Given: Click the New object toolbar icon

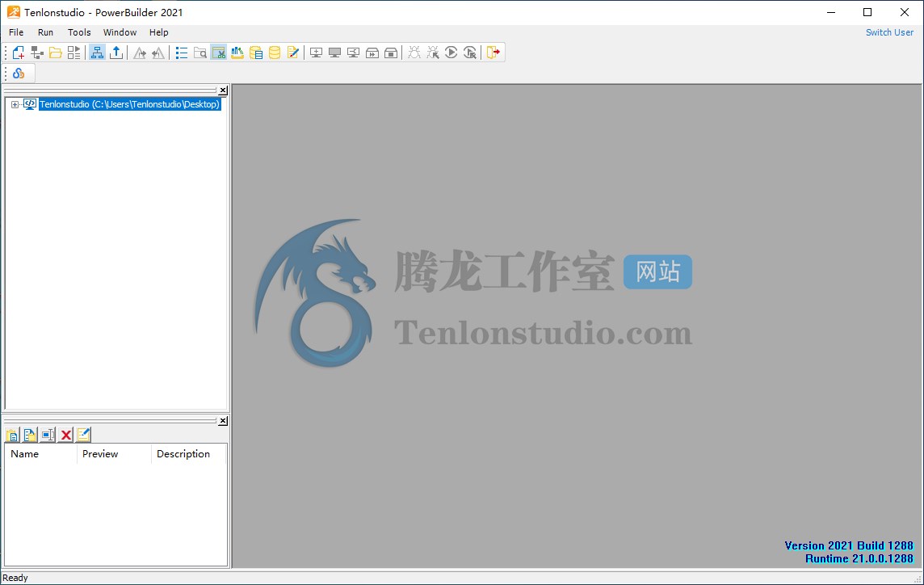Looking at the screenshot, I should tap(19, 53).
